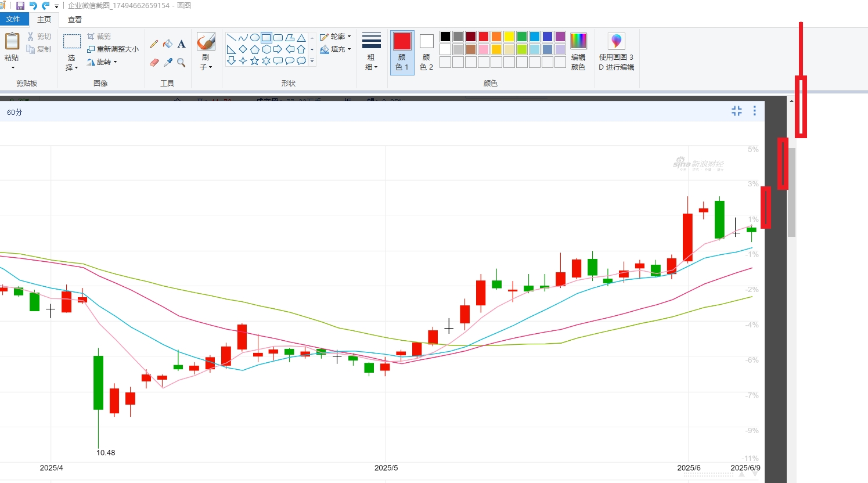This screenshot has width=868, height=483.
Task: Select the Magnifier tool
Action: (x=182, y=62)
